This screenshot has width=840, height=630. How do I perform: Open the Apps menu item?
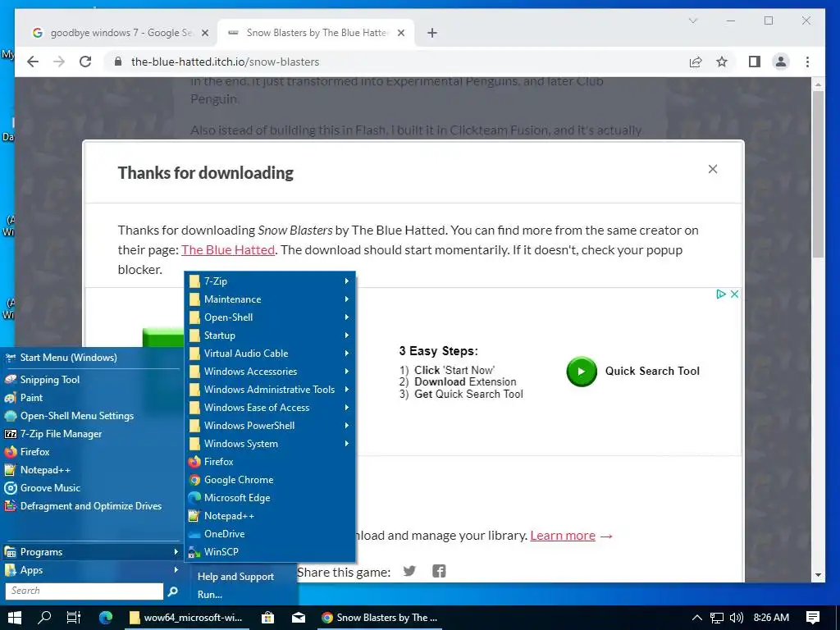point(92,570)
